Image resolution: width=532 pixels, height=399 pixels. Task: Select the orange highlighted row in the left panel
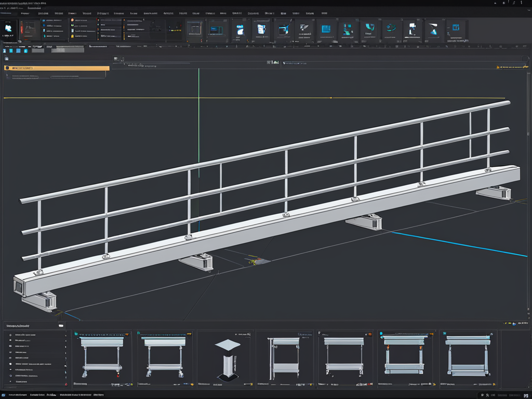56,68
